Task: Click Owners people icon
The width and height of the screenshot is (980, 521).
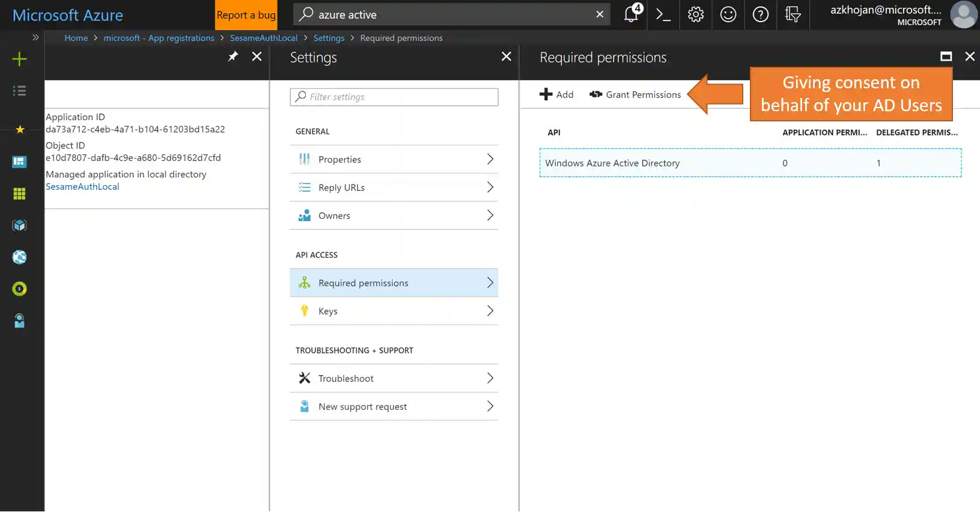Action: pos(305,215)
